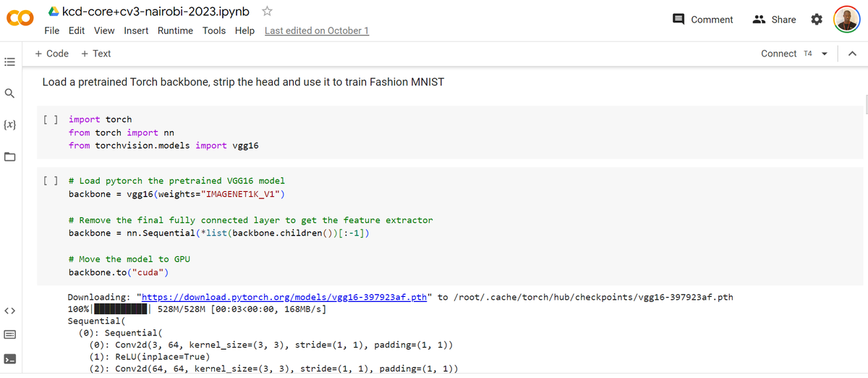The image size is (868, 378).
Task: Open the View menu
Action: pyautogui.click(x=104, y=30)
